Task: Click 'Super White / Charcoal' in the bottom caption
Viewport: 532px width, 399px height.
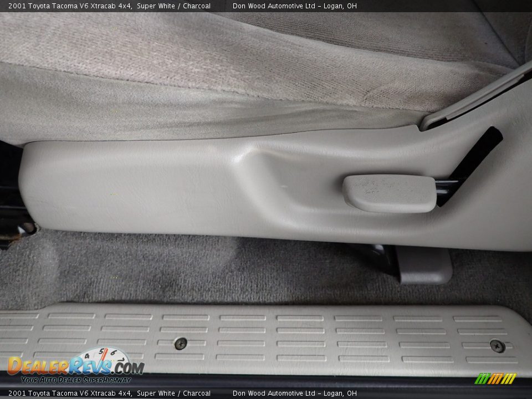Action: pos(173,393)
